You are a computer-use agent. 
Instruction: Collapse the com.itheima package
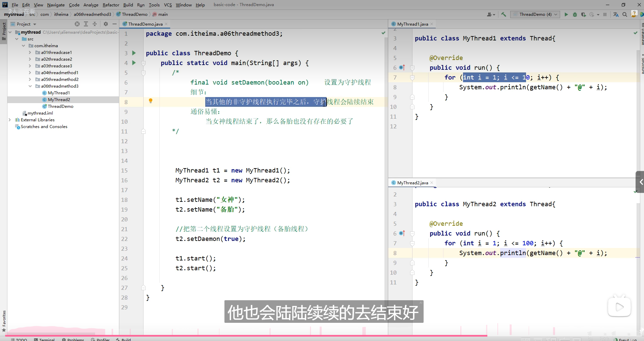pyautogui.click(x=23, y=46)
